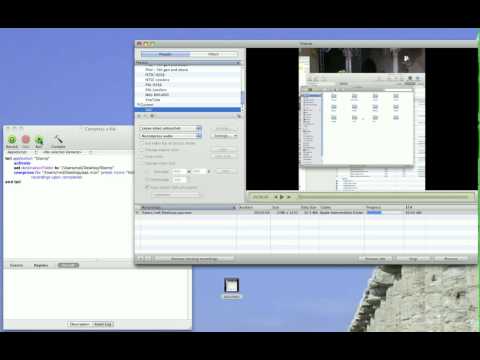Play the video preview
Image resolution: width=480 pixels, height=360 pixels.
tap(282, 197)
